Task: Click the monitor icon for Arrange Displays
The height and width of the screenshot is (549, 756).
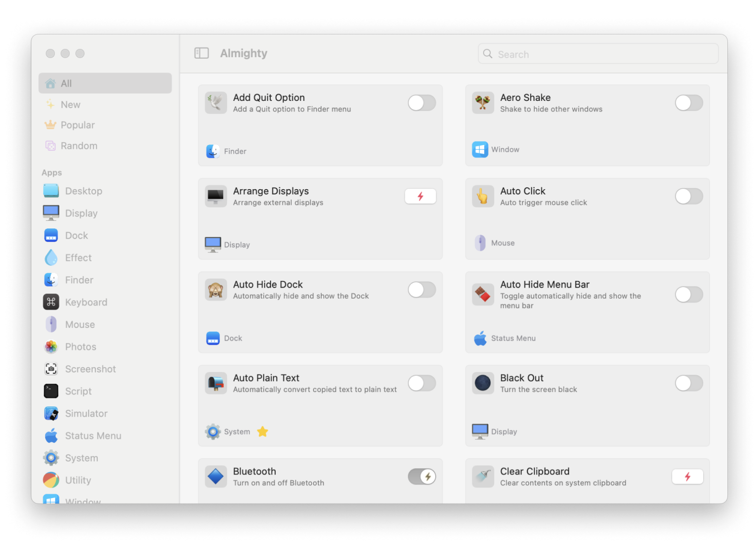Action: 216,196
